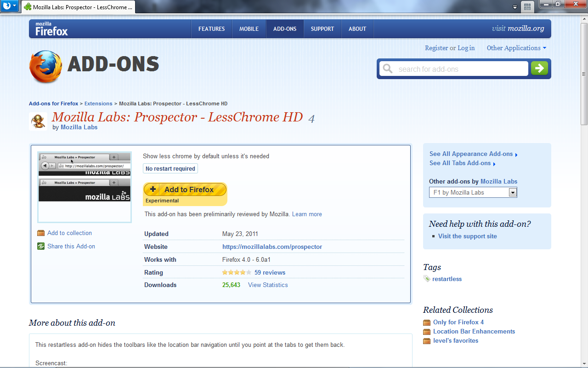Image resolution: width=588 pixels, height=368 pixels.
Task: Click the four-star rating indicator
Action: click(x=237, y=272)
